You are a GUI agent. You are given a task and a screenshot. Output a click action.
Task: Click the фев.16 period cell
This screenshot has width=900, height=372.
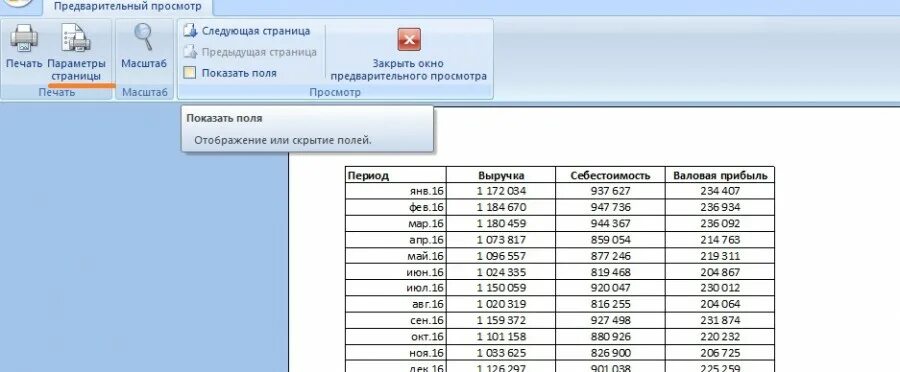coord(395,207)
